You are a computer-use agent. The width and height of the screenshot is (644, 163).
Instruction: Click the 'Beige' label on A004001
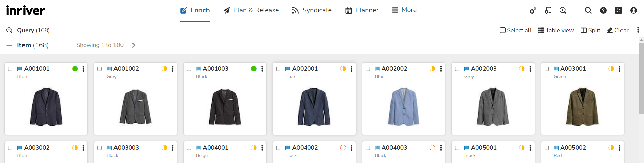(x=202, y=156)
